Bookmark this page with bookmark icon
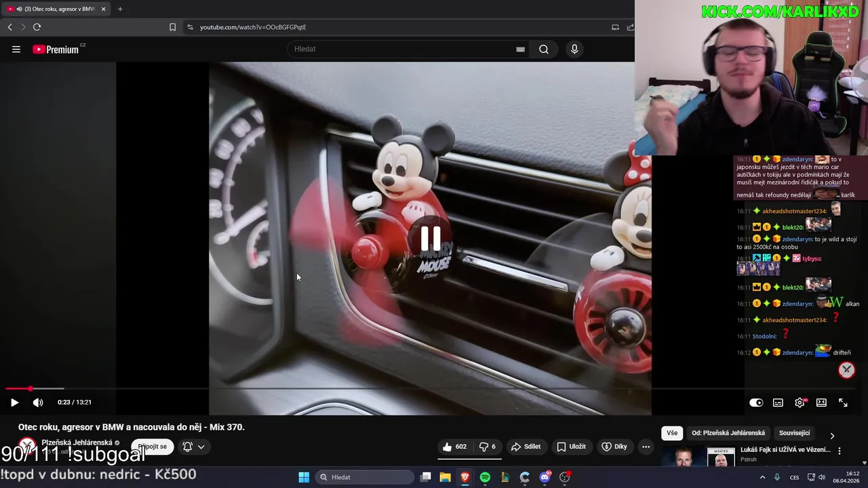Image resolution: width=868 pixels, height=488 pixels. coord(172,27)
